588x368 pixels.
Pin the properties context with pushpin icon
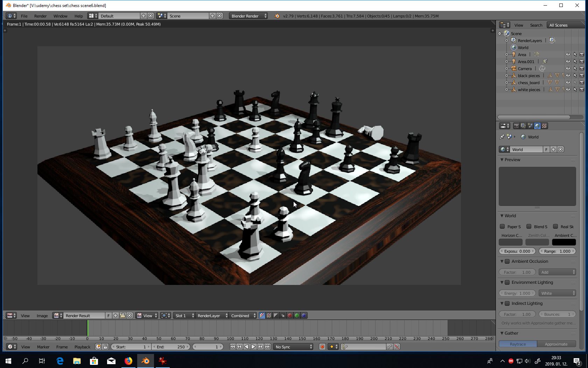[502, 137]
